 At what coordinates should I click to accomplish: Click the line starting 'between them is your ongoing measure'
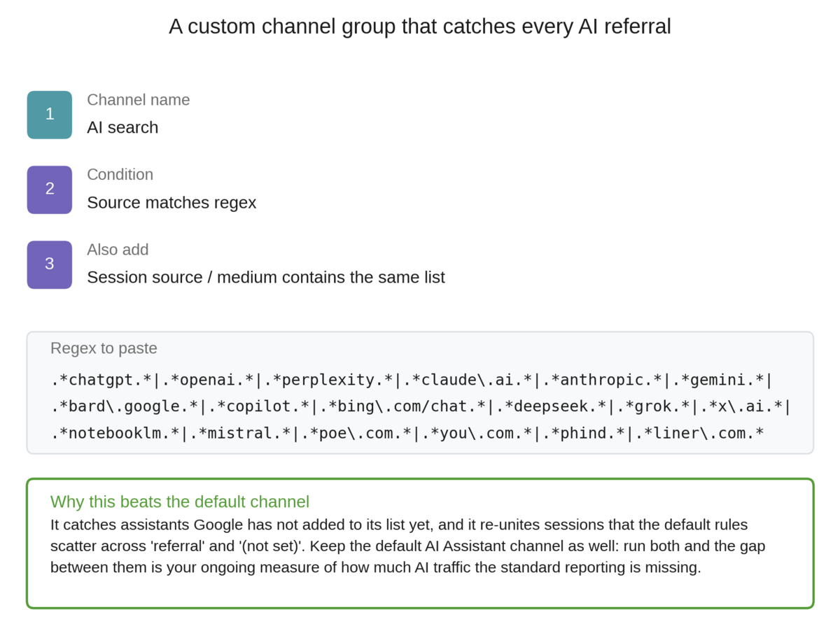point(375,567)
